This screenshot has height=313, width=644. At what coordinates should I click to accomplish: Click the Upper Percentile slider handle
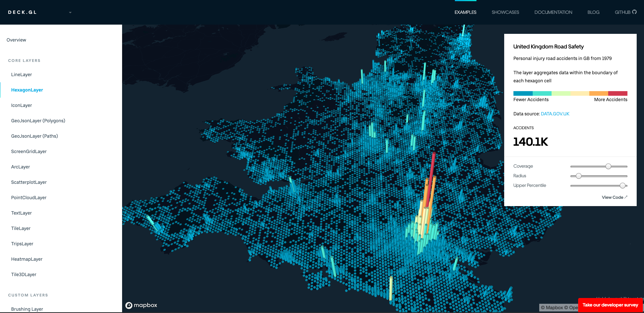click(x=622, y=186)
